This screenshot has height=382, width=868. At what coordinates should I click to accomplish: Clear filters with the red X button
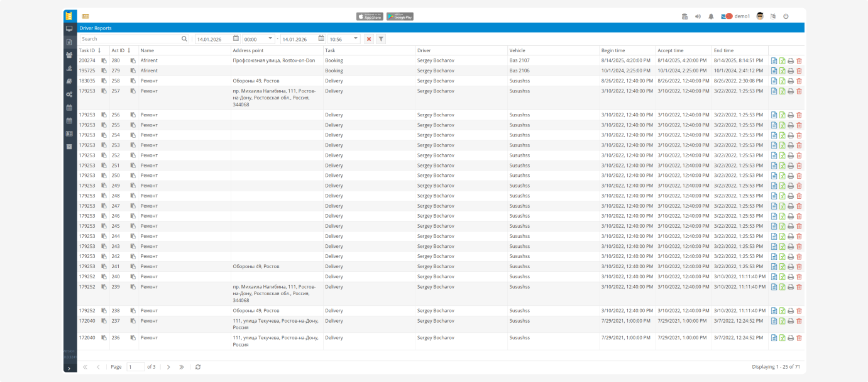click(x=369, y=39)
